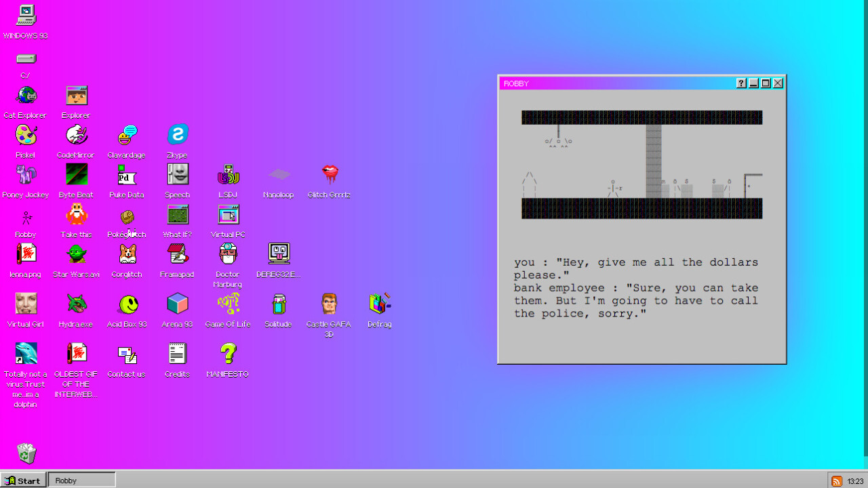Open the Glitch Grrrlz lips icon
This screenshot has height=488, width=868.
[x=330, y=176]
